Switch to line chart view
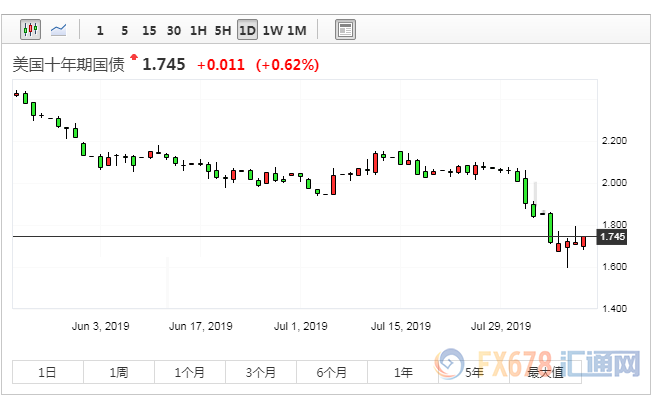 coord(58,30)
